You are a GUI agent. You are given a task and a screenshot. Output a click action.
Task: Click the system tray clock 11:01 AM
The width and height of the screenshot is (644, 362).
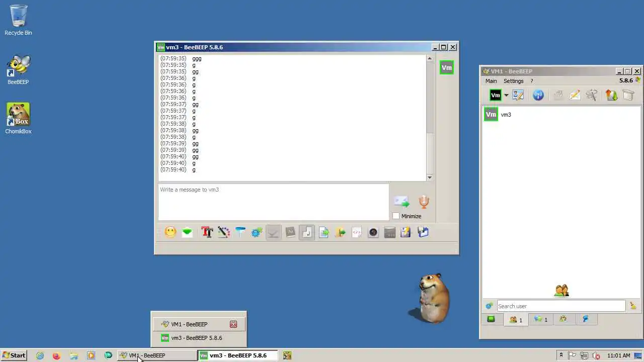click(619, 355)
